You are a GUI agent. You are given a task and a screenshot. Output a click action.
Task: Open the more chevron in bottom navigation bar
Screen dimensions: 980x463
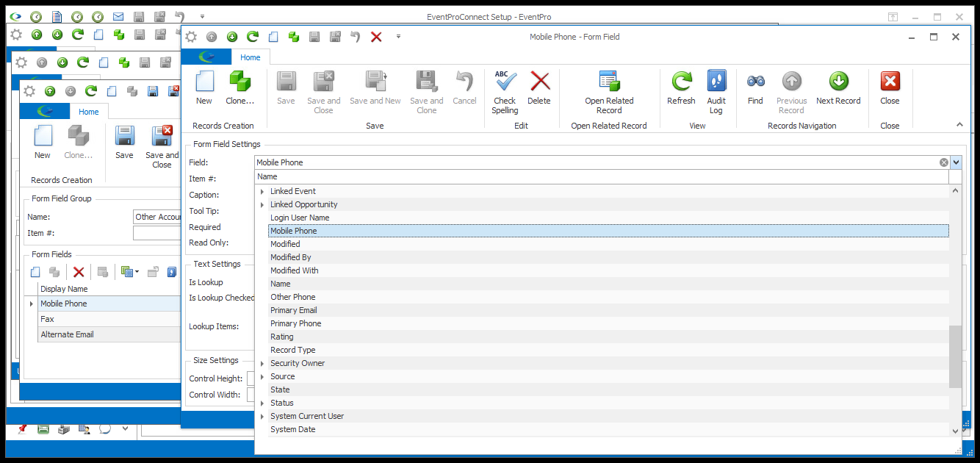(125, 428)
